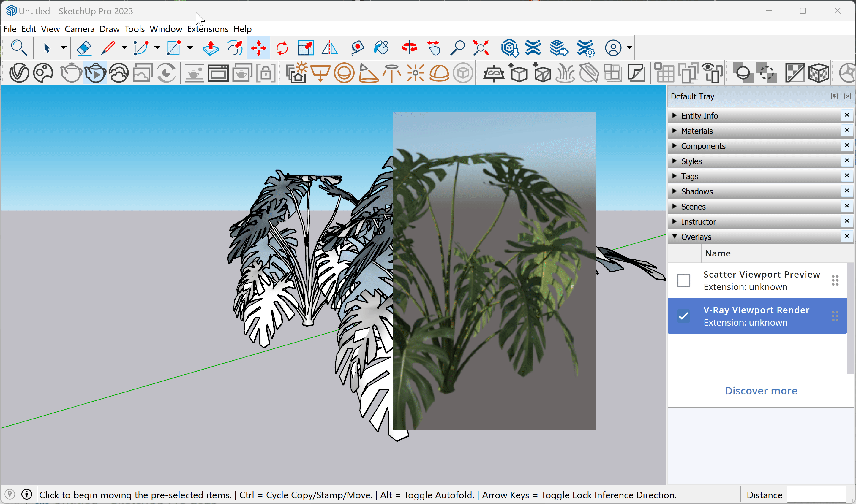Select the Scale tool
The width and height of the screenshot is (856, 504).
tap(306, 47)
